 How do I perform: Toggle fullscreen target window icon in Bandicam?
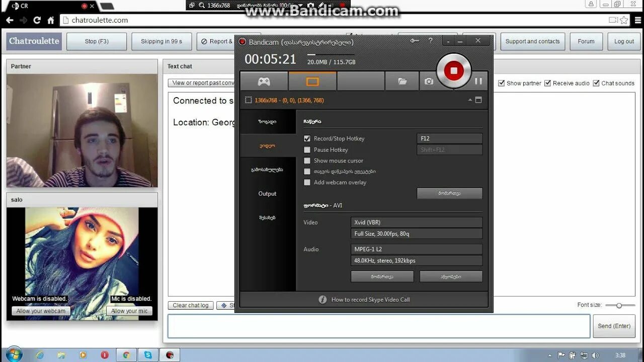478,100
